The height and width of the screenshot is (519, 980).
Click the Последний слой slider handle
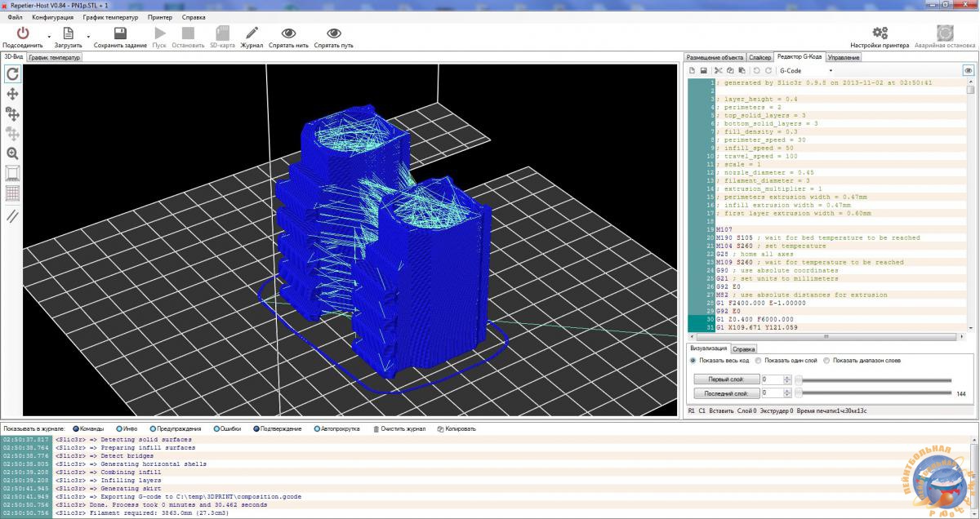799,393
